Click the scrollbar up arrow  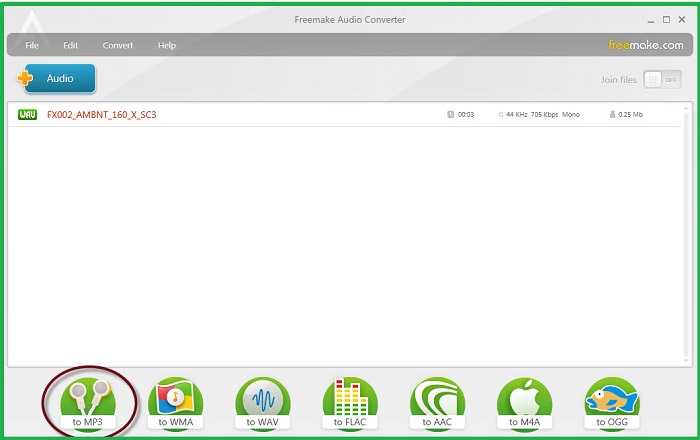[x=687, y=108]
